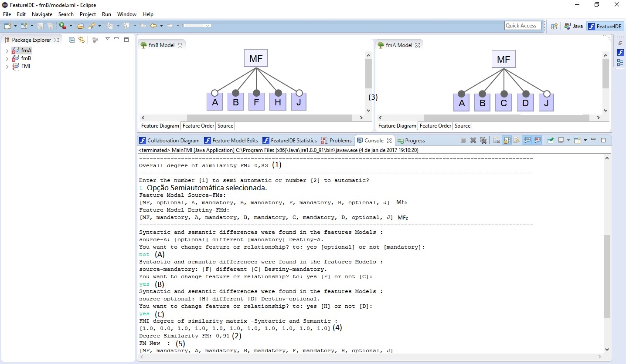Toggle Scroll Lock in Console
Image resolution: width=626 pixels, height=364 pixels.
click(x=507, y=140)
